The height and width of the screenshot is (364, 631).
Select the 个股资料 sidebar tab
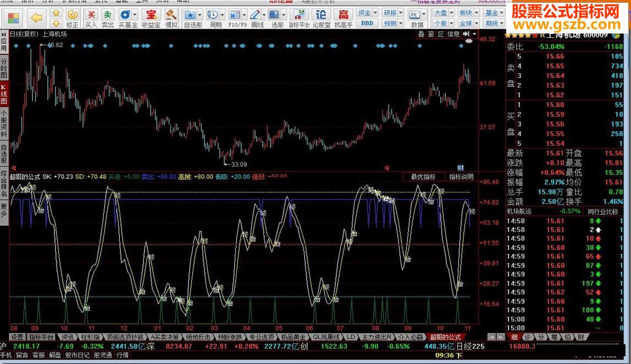click(4, 124)
